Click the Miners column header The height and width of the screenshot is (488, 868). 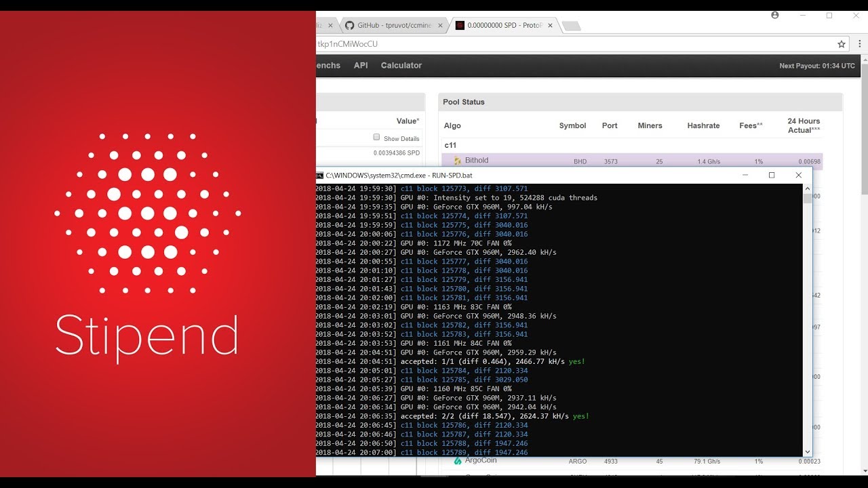coord(650,126)
